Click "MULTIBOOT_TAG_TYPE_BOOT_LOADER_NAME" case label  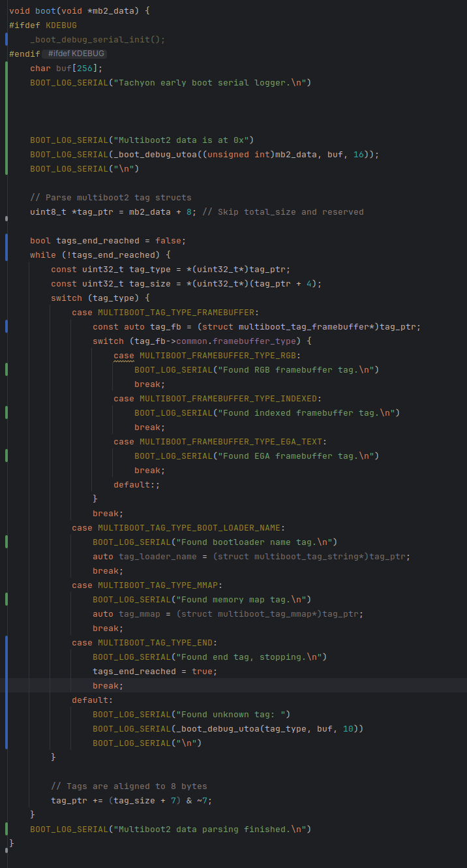[x=189, y=527]
